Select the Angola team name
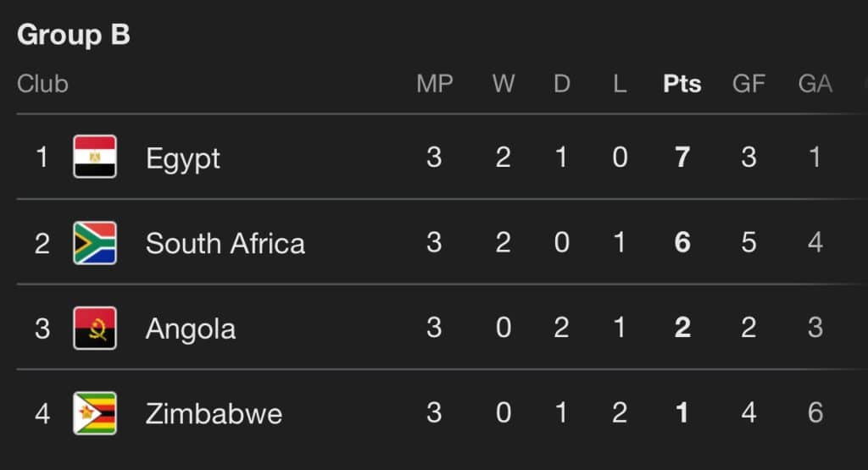The height and width of the screenshot is (470, 868). click(191, 329)
